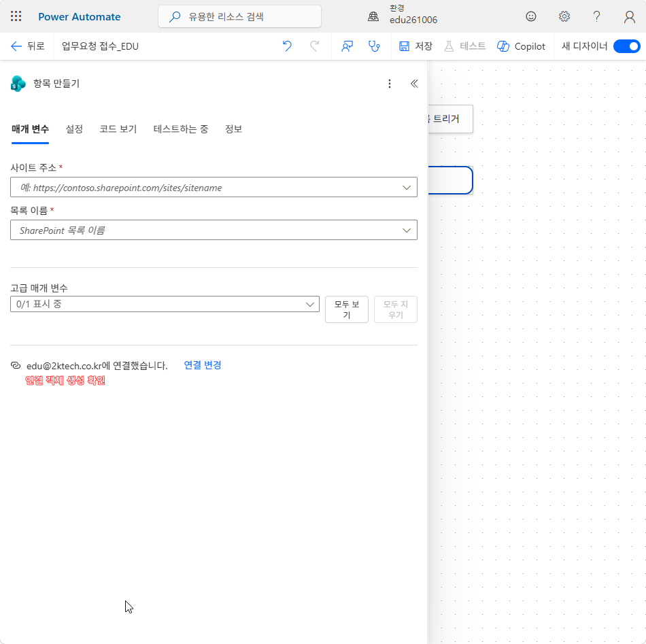Viewport: 646px width, 644px height.
Task: Click the feedback smiley icon
Action: [530, 16]
